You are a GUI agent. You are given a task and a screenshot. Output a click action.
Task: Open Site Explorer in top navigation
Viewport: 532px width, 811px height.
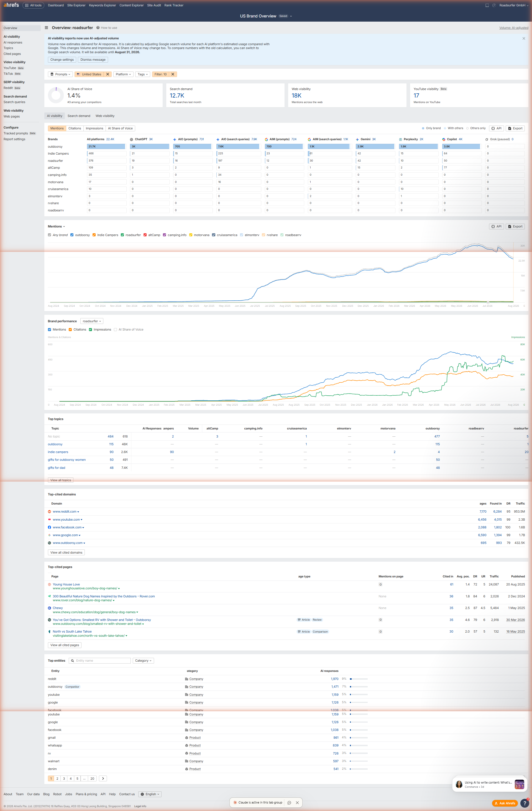76,6
